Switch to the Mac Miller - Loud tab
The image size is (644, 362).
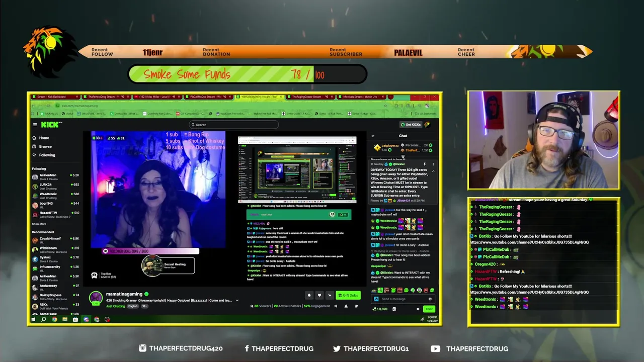coord(156,97)
